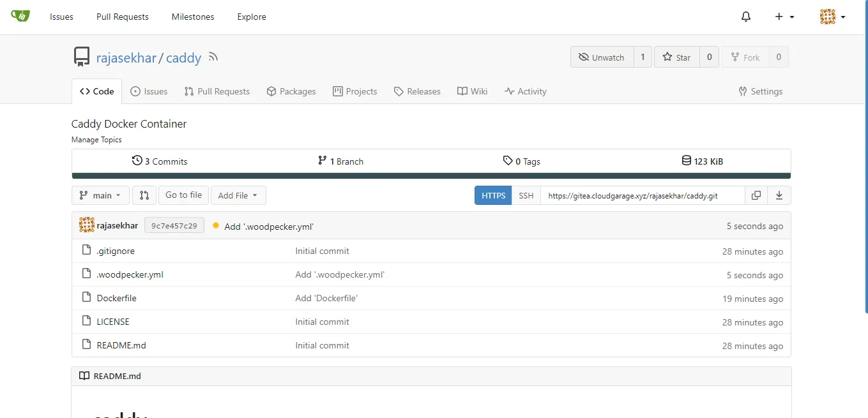Image resolution: width=868 pixels, height=418 pixels.
Task: Open the rajasekhar owner link in title
Action: point(126,57)
